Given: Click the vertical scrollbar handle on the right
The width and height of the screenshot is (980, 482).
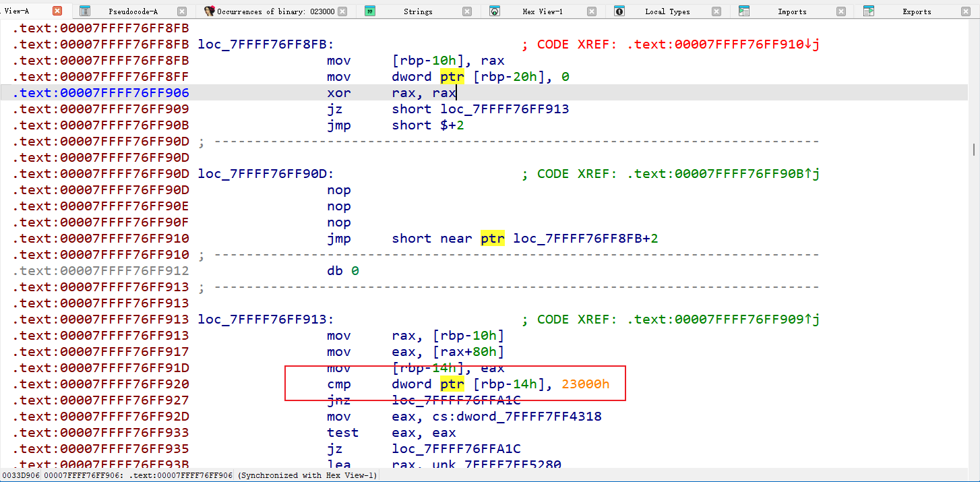Looking at the screenshot, I should pyautogui.click(x=973, y=149).
